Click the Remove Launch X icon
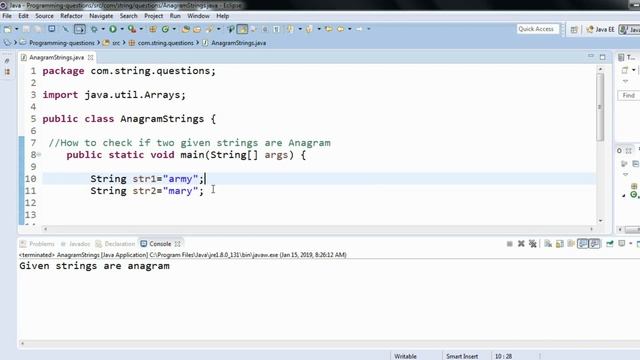 coord(521,244)
